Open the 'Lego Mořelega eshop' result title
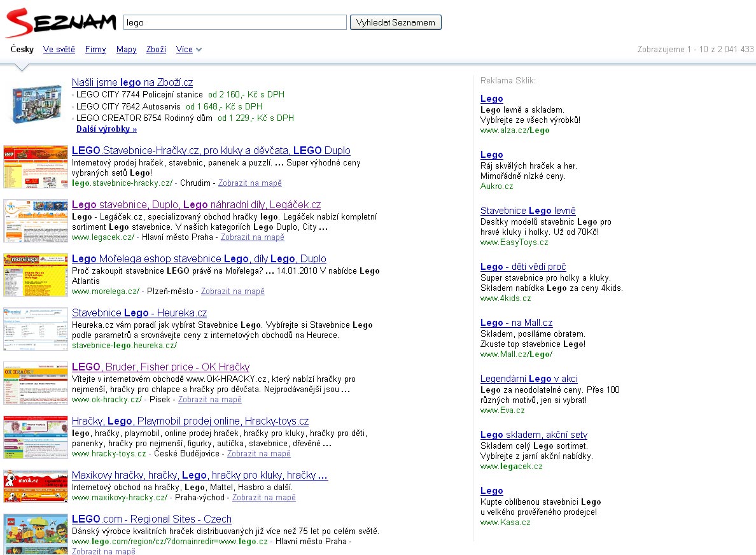Image resolution: width=756 pixels, height=555 pixels. [199, 258]
